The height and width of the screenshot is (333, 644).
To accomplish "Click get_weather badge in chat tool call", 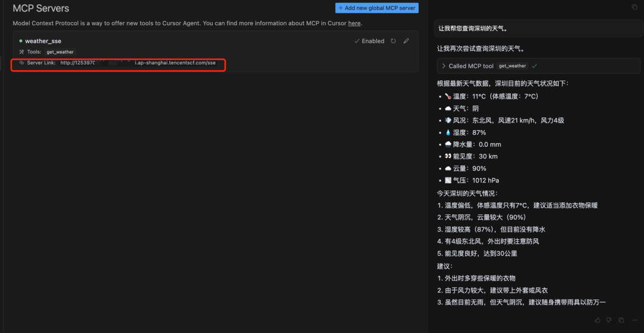I will pos(512,66).
